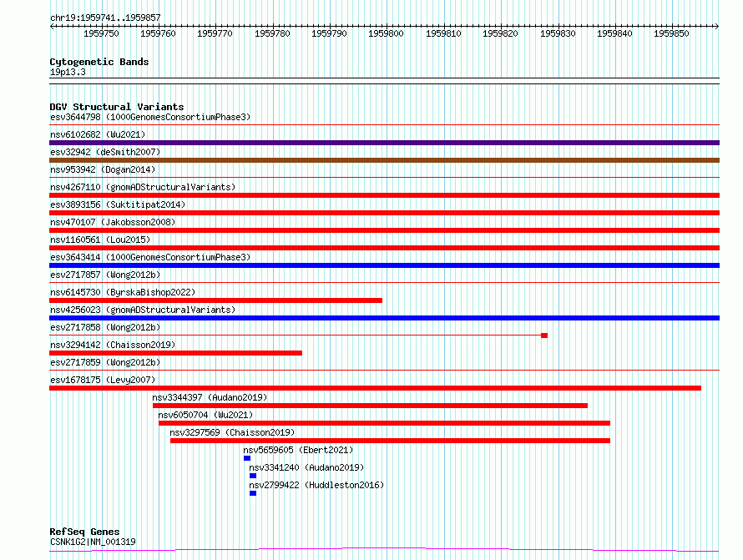Click the nsv953942 (Dogan2014) label

pos(103,169)
